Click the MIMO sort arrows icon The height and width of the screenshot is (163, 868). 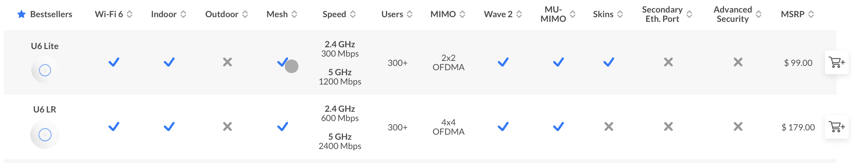[x=462, y=14]
